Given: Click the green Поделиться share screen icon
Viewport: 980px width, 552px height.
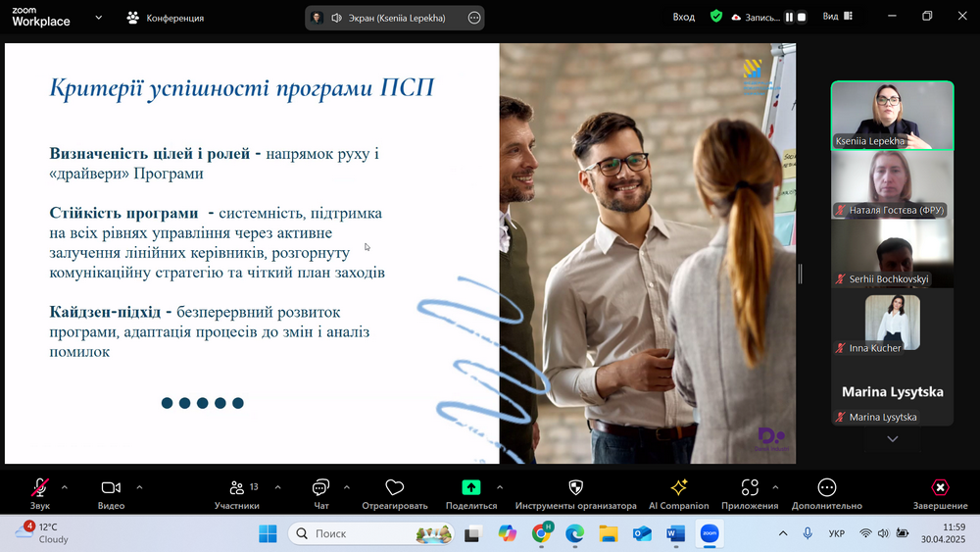Looking at the screenshot, I should point(471,488).
